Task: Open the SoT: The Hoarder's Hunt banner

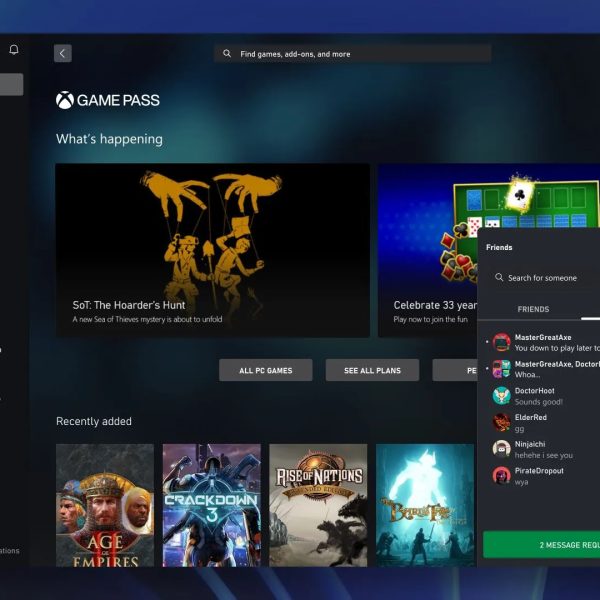Action: pos(212,250)
